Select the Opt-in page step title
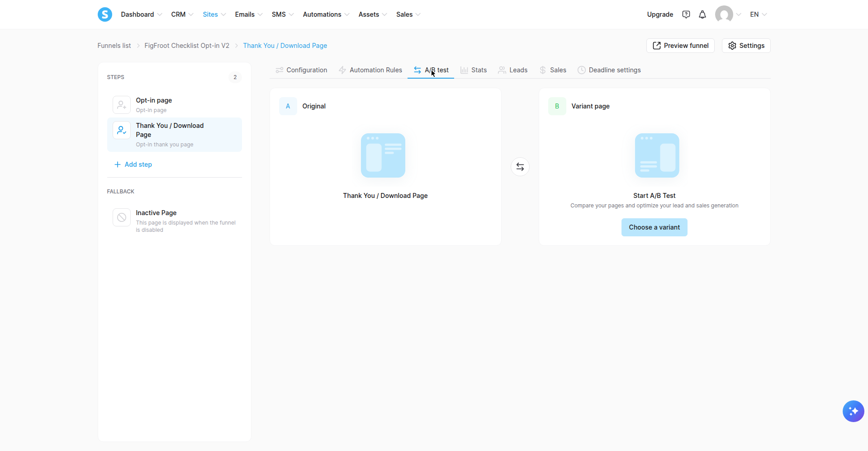 tap(154, 100)
